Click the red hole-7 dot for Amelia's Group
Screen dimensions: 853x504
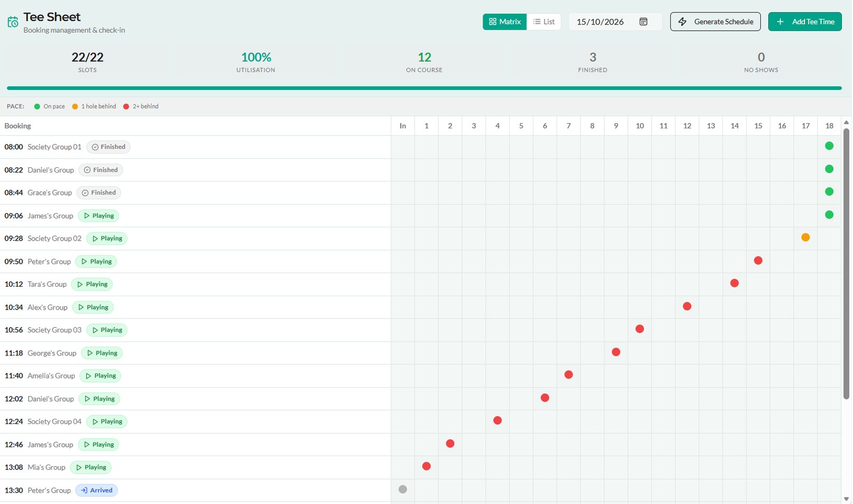[568, 375]
